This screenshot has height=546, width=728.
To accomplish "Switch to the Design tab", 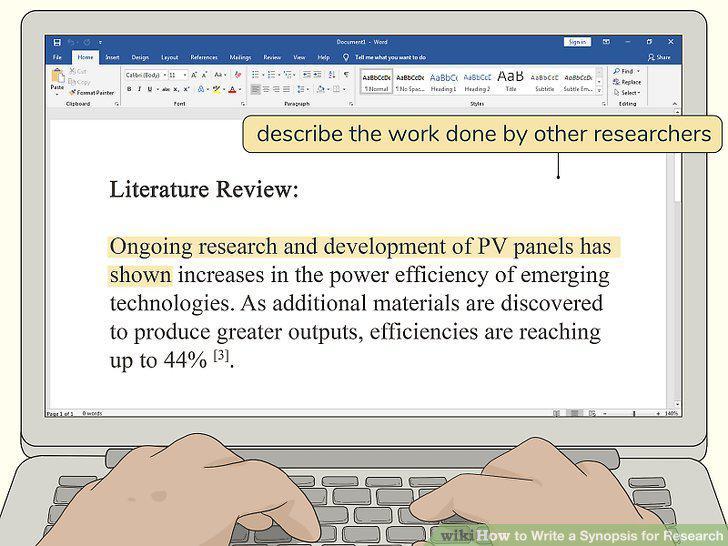I will [x=140, y=57].
